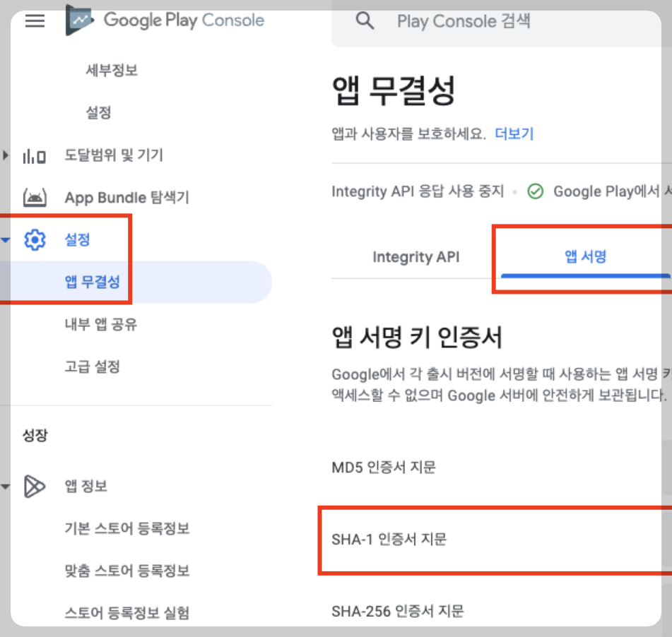
Task: Select the 앱 서명 tab
Action: coord(585,256)
